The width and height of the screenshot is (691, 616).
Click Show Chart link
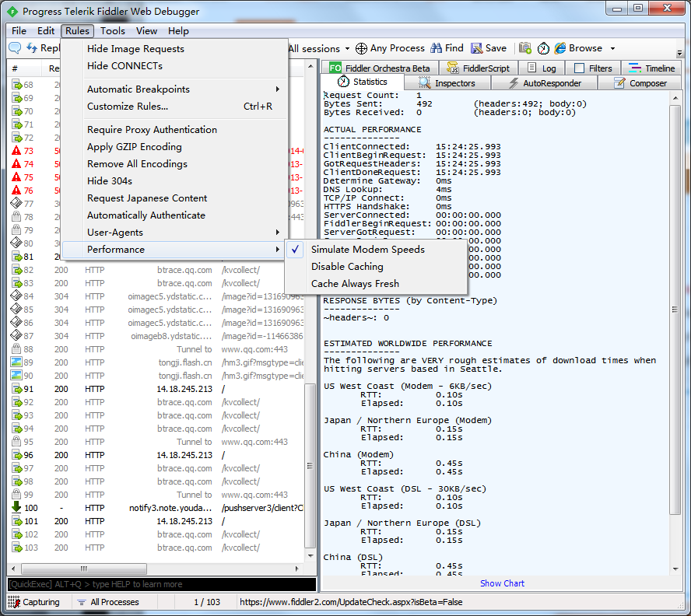[502, 583]
